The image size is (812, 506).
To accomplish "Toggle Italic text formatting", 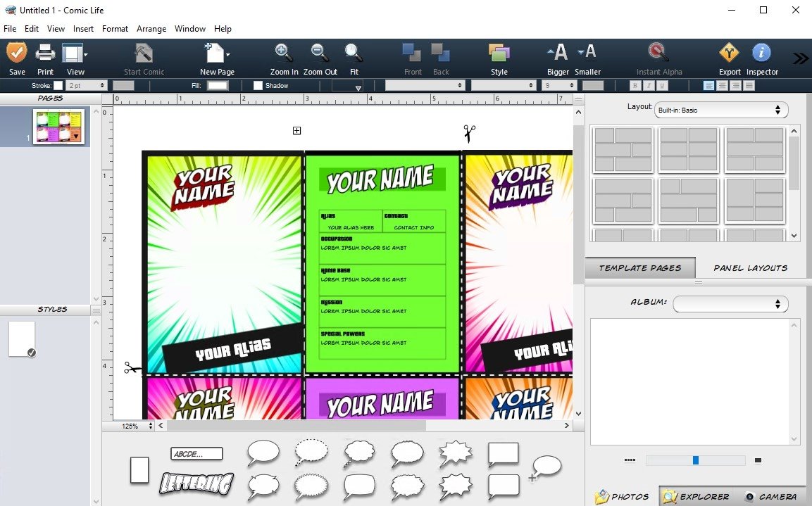I will [x=649, y=85].
